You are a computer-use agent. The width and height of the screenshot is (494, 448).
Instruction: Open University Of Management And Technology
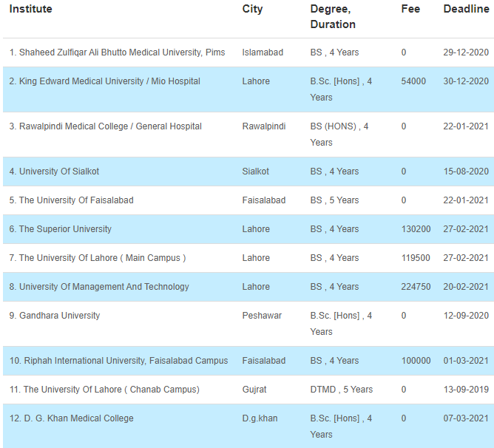[99, 287]
